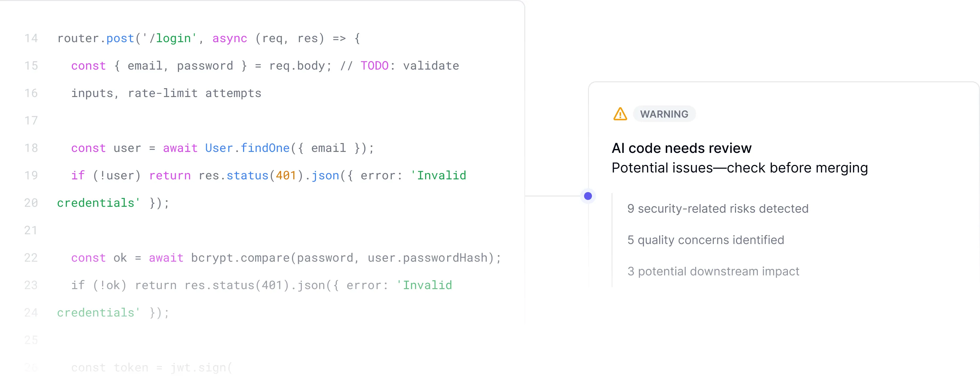Image resolution: width=980 pixels, height=392 pixels.
Task: Select the 'AI code needs review' heading
Action: point(681,148)
